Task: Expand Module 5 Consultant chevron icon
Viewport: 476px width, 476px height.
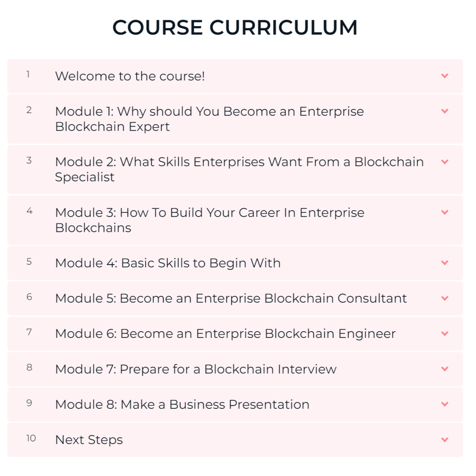Action: point(445,298)
